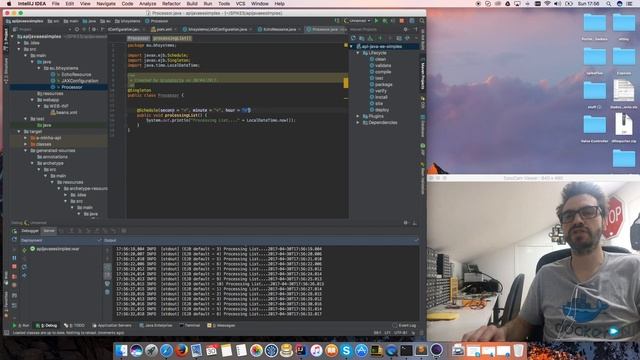The image size is (640, 360).
Task: Open the Analyze menu
Action: (x=147, y=4)
